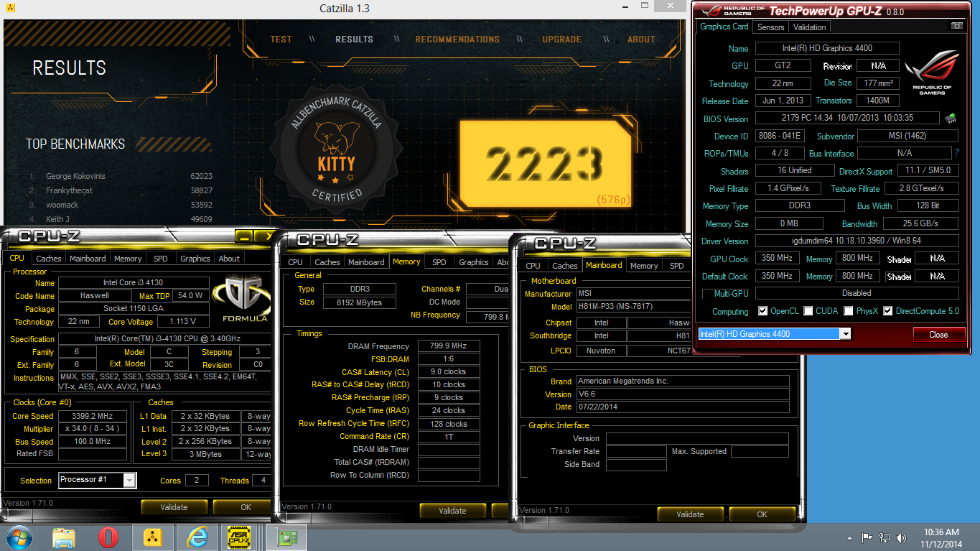Open the Graphics tab in left CPU-Z window

pyautogui.click(x=195, y=259)
